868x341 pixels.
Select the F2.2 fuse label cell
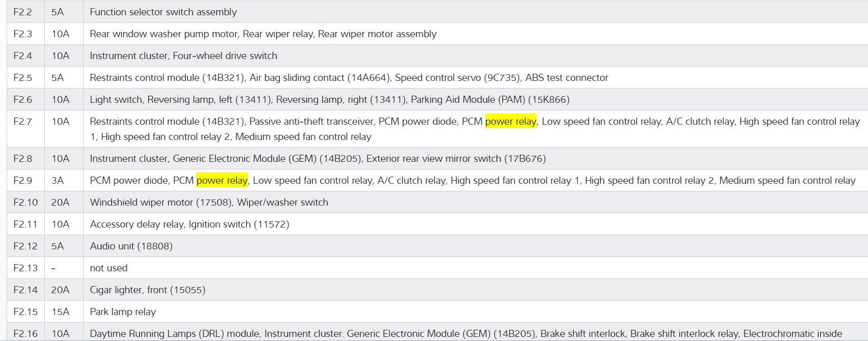(x=22, y=12)
